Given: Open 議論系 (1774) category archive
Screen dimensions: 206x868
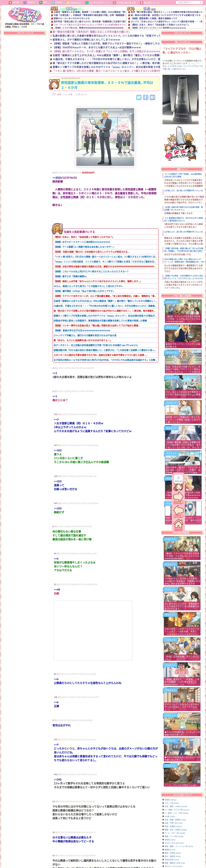Looking at the screenshot, I should (x=170, y=850).
